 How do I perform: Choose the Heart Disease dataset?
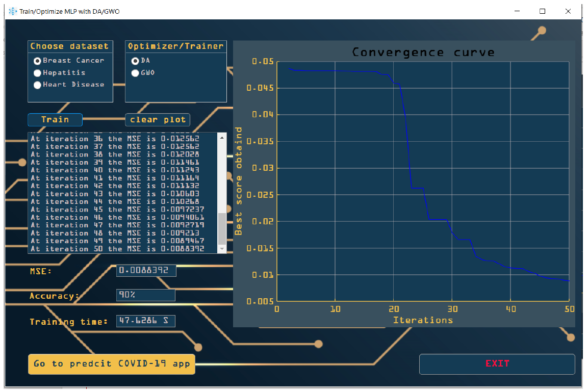pyautogui.click(x=37, y=85)
